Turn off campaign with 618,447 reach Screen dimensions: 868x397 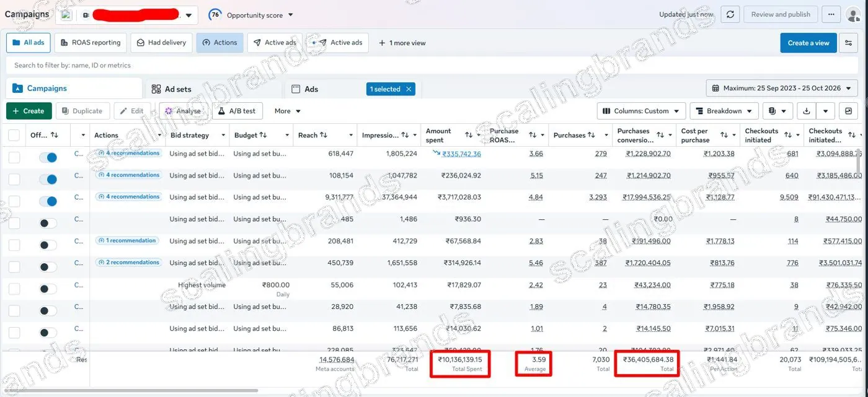(x=48, y=157)
